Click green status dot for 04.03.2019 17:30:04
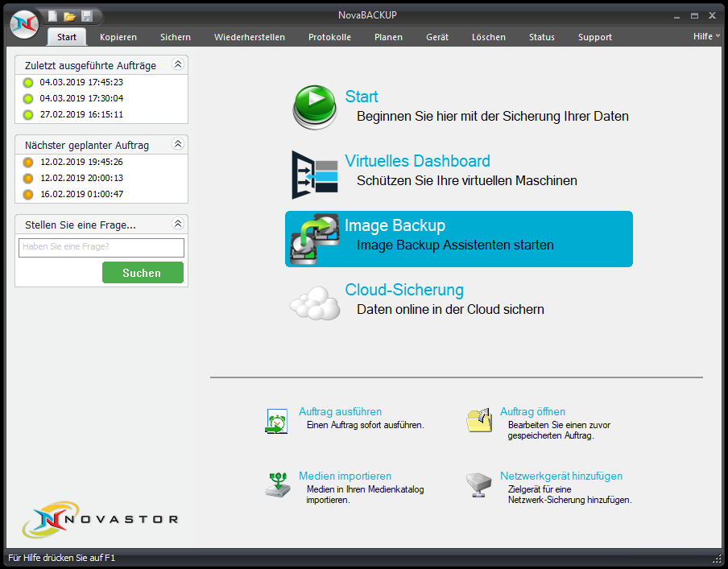728x569 pixels. 28,99
